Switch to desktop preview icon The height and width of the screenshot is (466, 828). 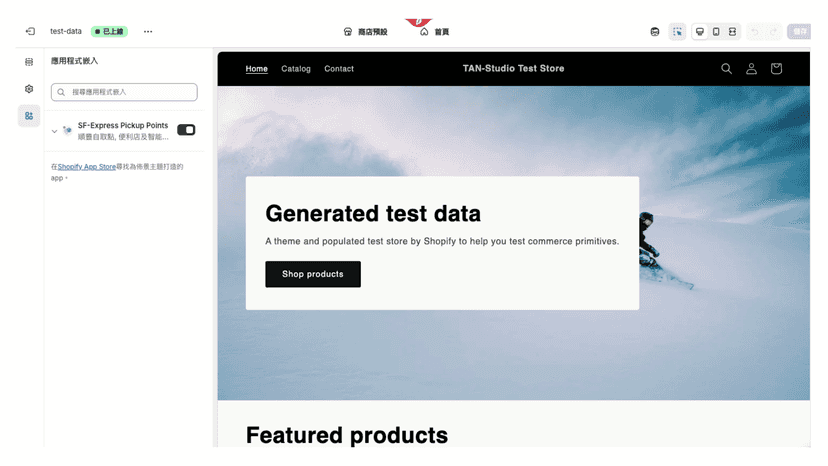tap(700, 32)
